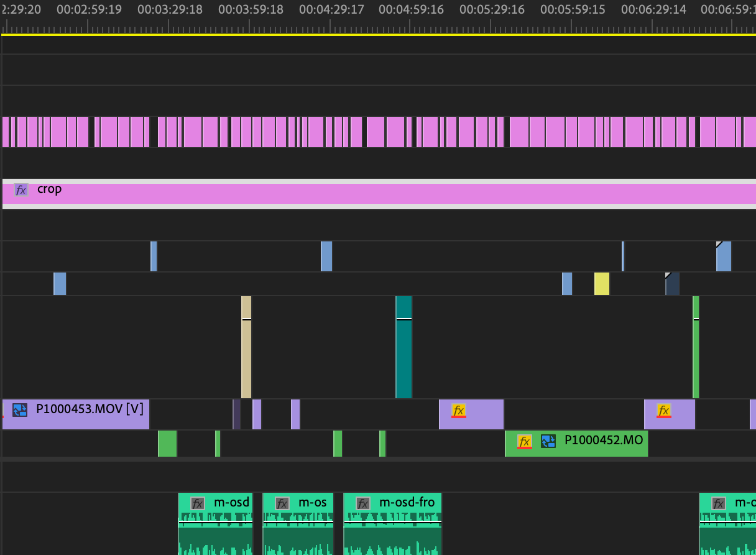Click the fx badge on the m-osd audio clip

(x=198, y=503)
